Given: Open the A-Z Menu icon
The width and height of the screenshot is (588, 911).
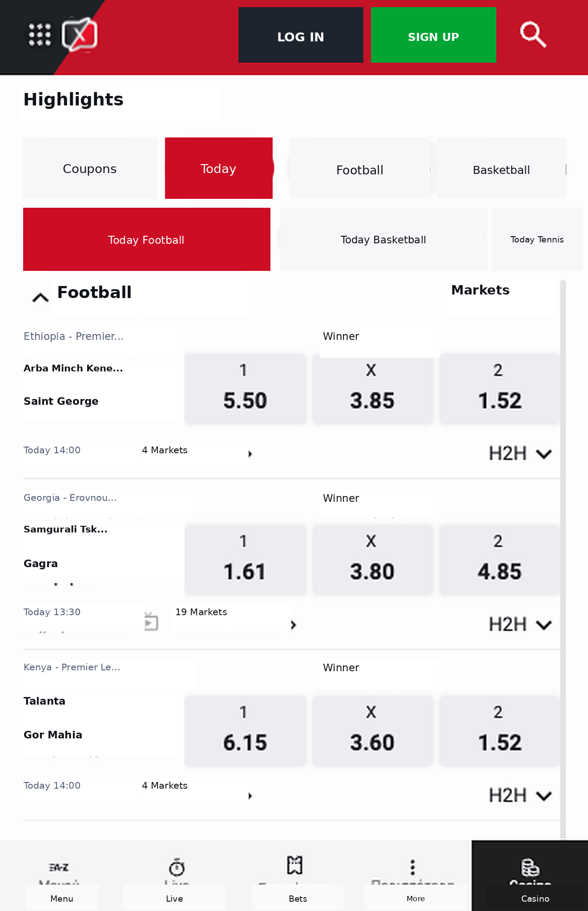Looking at the screenshot, I should tap(59, 867).
